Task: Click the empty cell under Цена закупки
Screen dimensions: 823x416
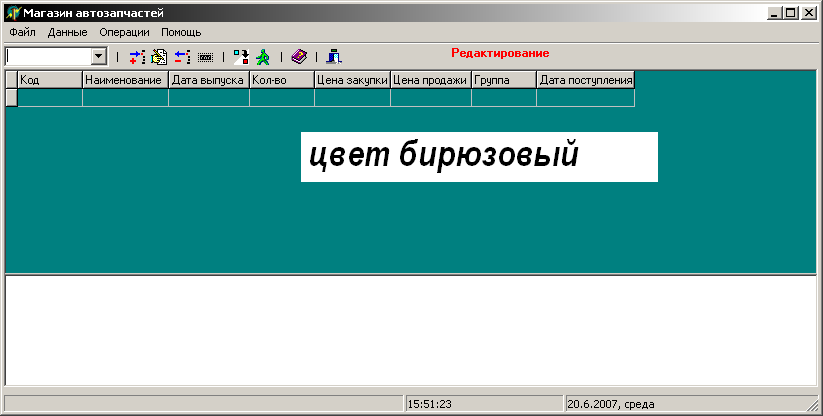Action: pyautogui.click(x=352, y=98)
